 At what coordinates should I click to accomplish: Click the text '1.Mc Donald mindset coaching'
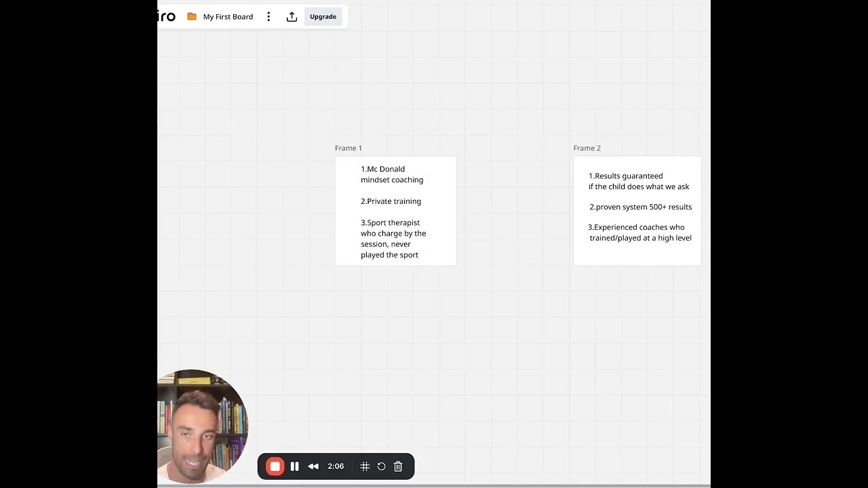[x=392, y=174]
